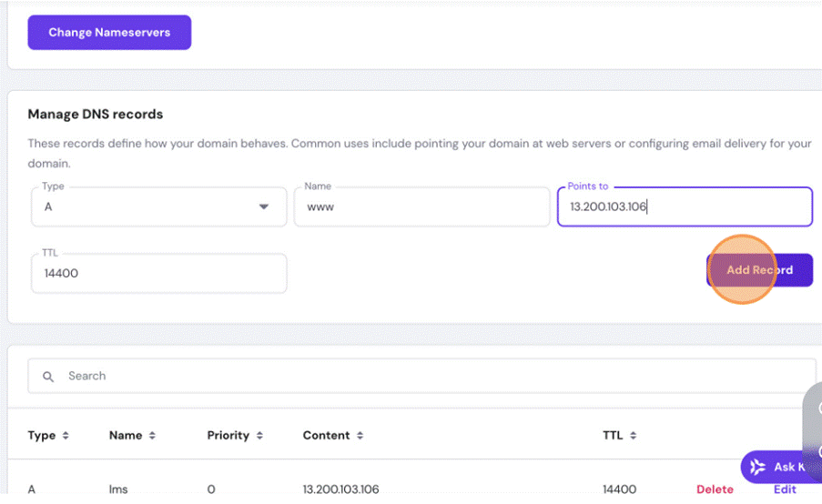Click the Manage DNS records heading
The image size is (822, 504).
(x=96, y=115)
